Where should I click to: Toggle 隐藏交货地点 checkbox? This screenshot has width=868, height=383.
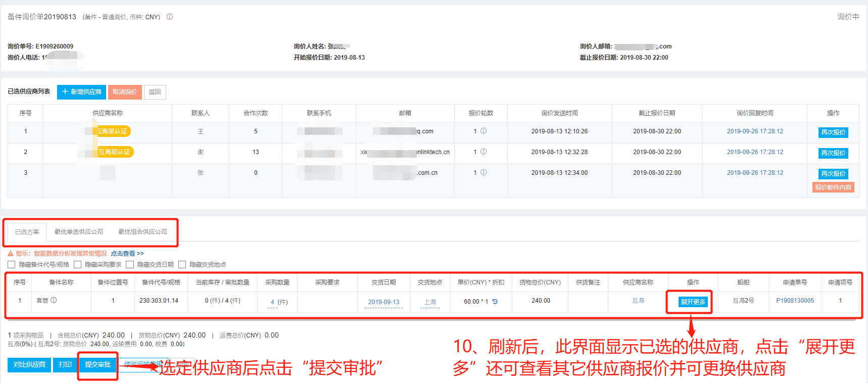pyautogui.click(x=182, y=264)
